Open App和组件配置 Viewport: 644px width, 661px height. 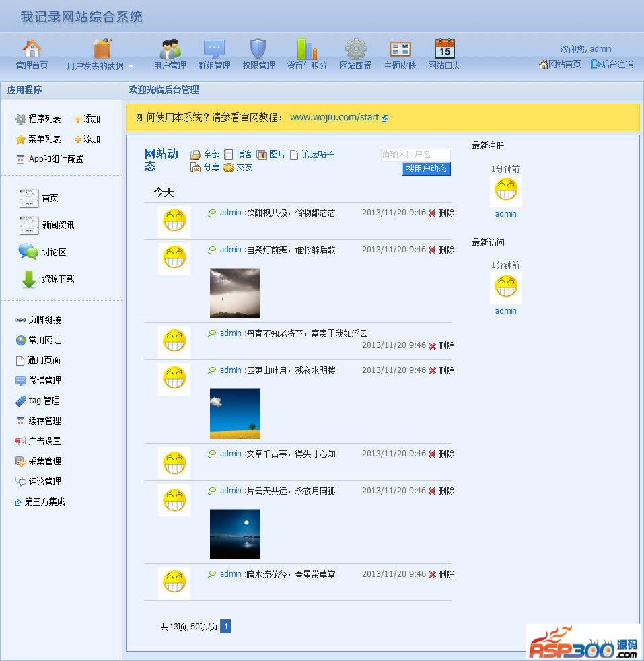click(50, 159)
